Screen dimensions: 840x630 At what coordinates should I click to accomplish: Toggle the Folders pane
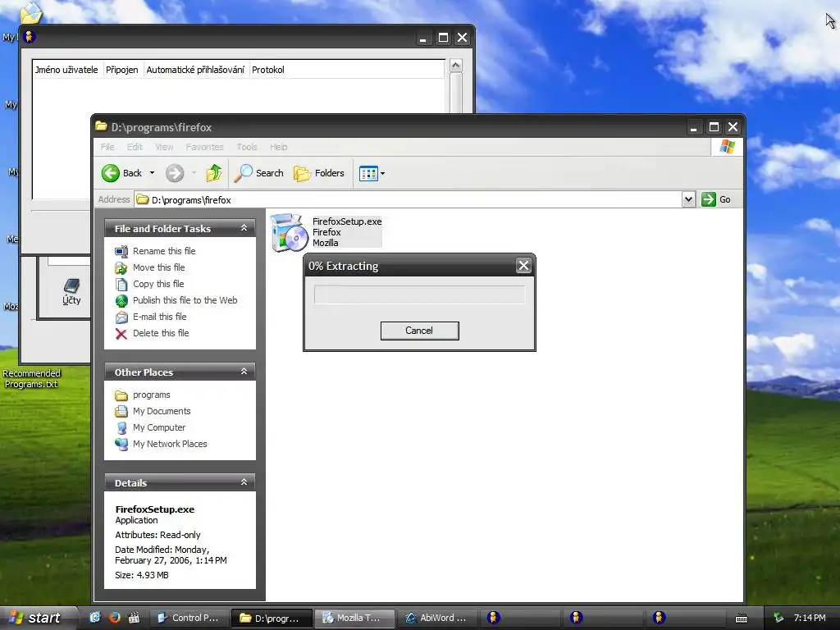(318, 173)
